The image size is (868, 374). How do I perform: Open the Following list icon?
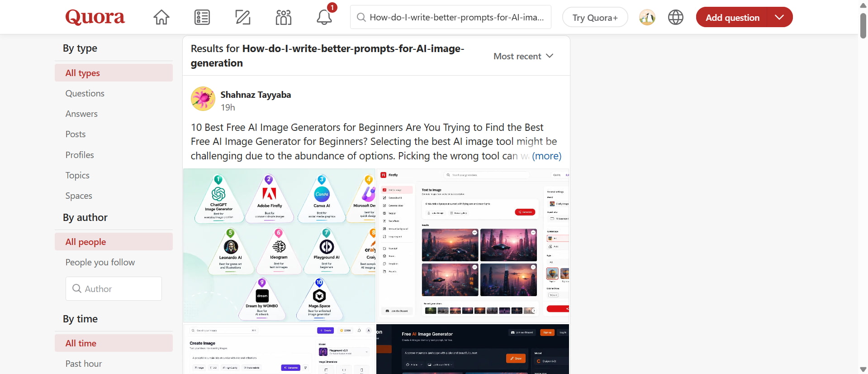202,17
